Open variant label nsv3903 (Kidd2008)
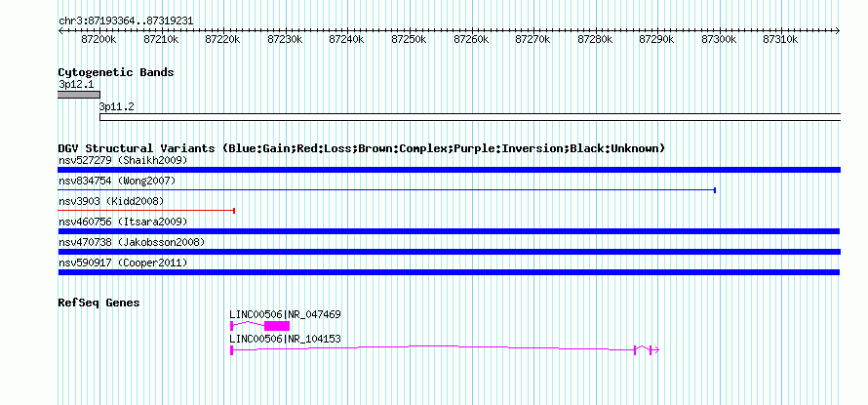Screen dimensions: 868x405 [x=111, y=201]
